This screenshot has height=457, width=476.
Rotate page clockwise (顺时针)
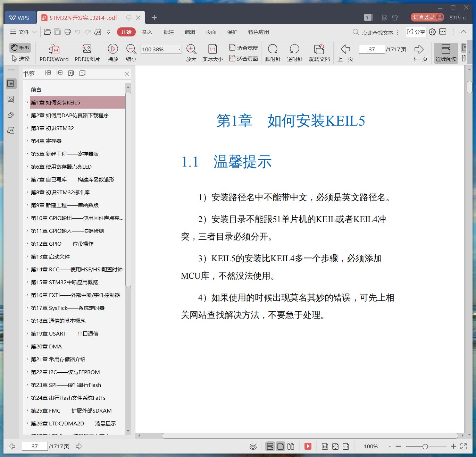(x=273, y=53)
